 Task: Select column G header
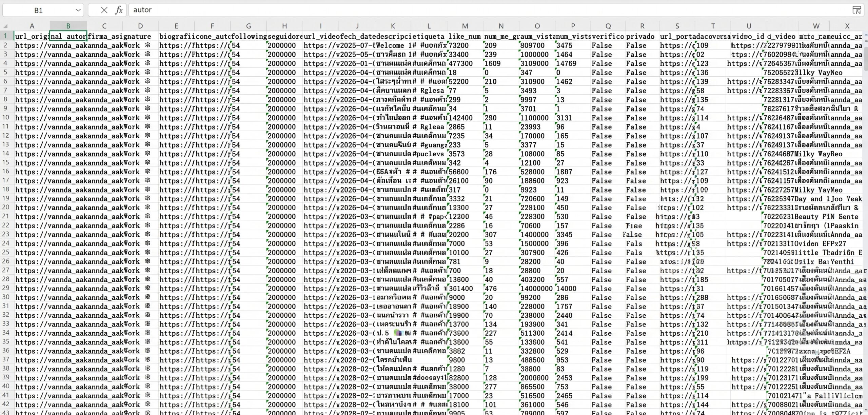pyautogui.click(x=249, y=26)
